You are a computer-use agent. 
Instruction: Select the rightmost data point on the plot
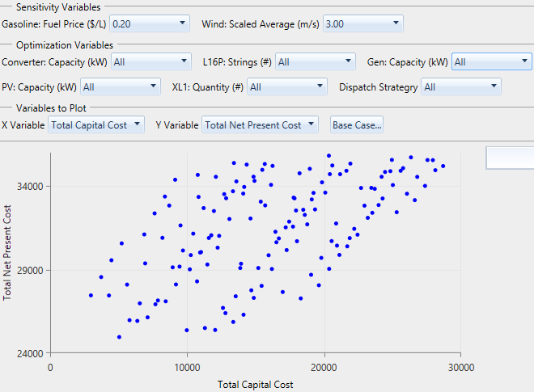coord(443,166)
